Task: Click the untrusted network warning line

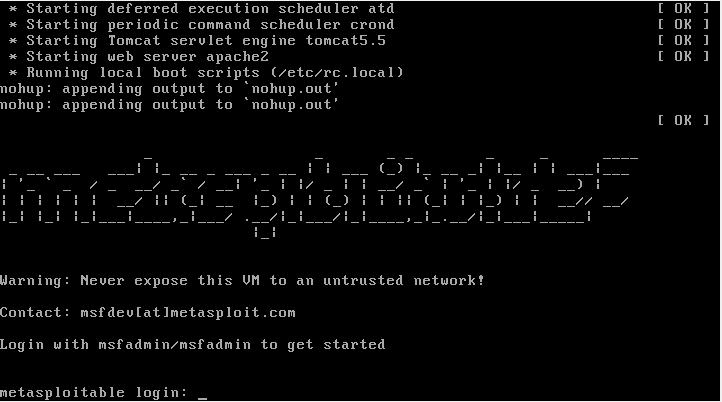Action: tap(242, 280)
